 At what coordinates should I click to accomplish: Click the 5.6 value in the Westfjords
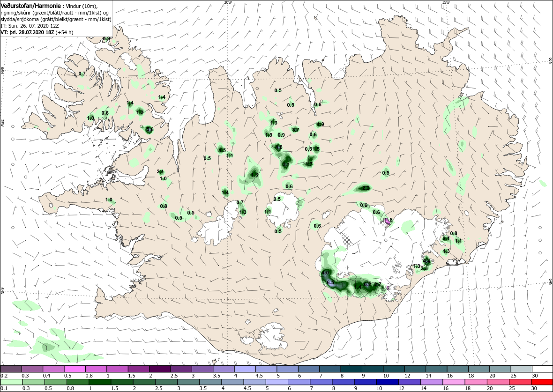149,130
